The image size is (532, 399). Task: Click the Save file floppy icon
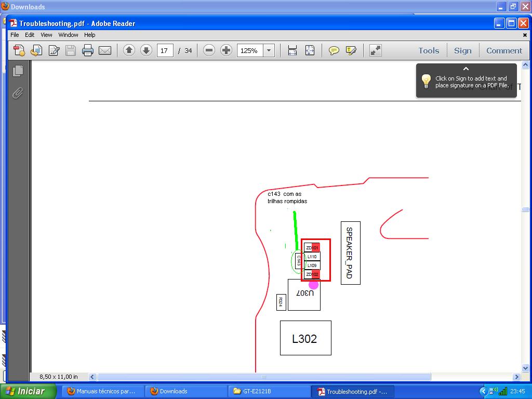coord(71,50)
